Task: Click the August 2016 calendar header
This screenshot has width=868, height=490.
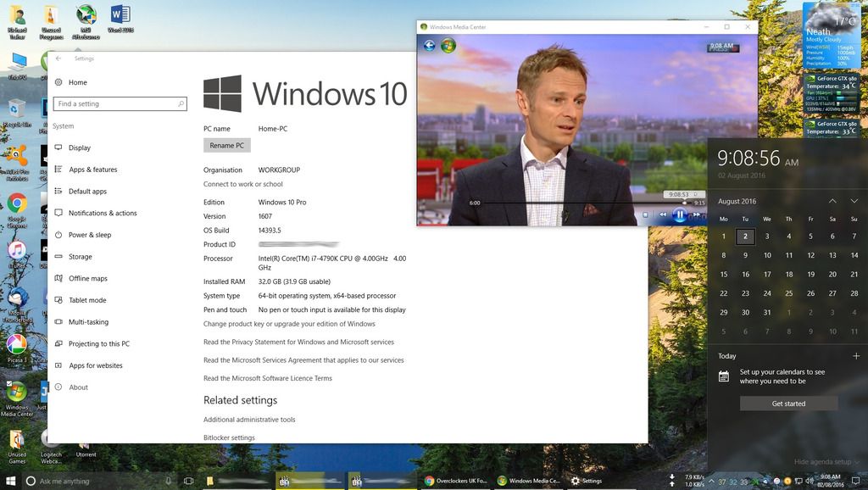Action: 737,202
